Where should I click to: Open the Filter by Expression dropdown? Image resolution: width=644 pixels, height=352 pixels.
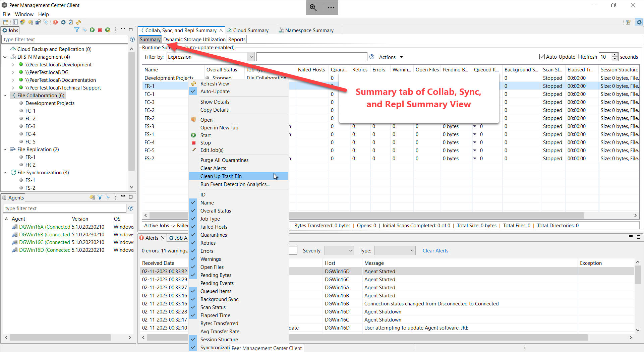(x=251, y=57)
